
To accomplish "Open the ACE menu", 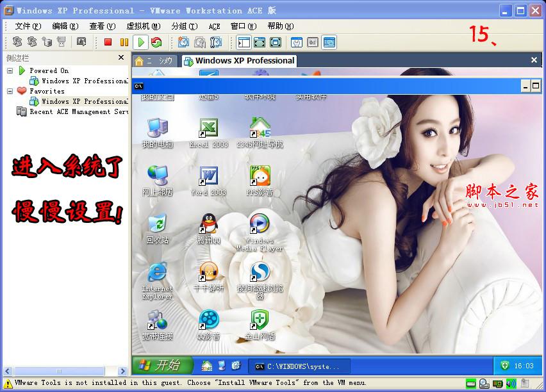I will (214, 26).
